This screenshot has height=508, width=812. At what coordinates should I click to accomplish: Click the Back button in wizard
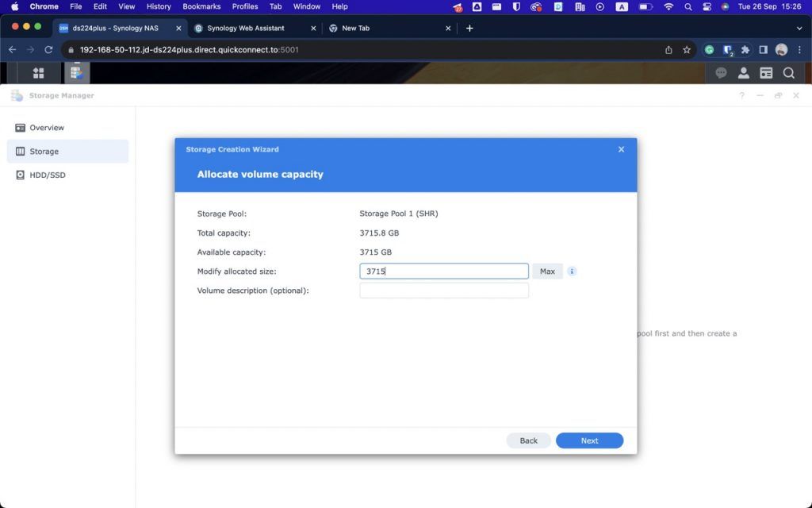click(x=528, y=441)
